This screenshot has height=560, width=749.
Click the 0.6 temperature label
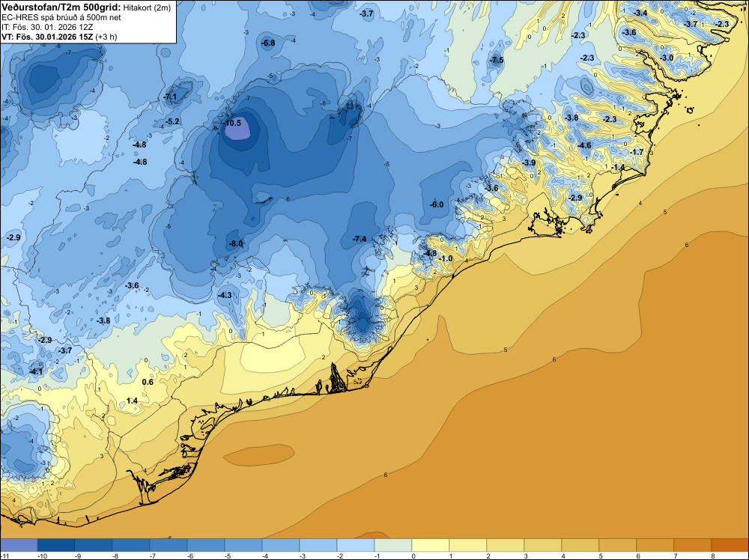(148, 382)
